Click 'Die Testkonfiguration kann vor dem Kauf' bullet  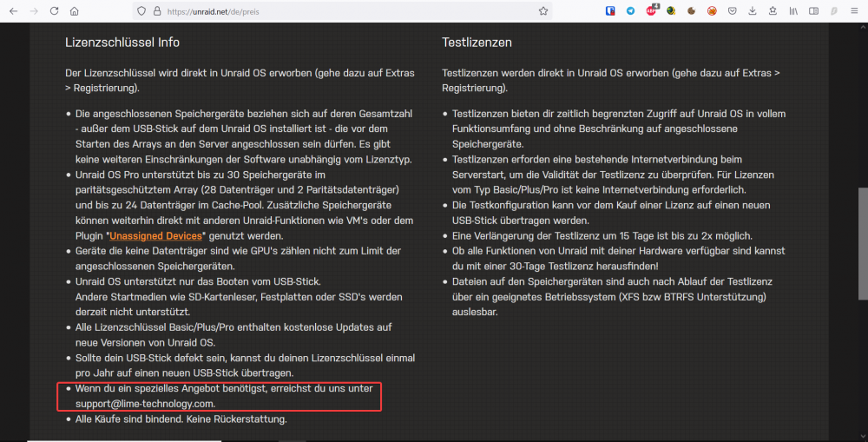[611, 213]
